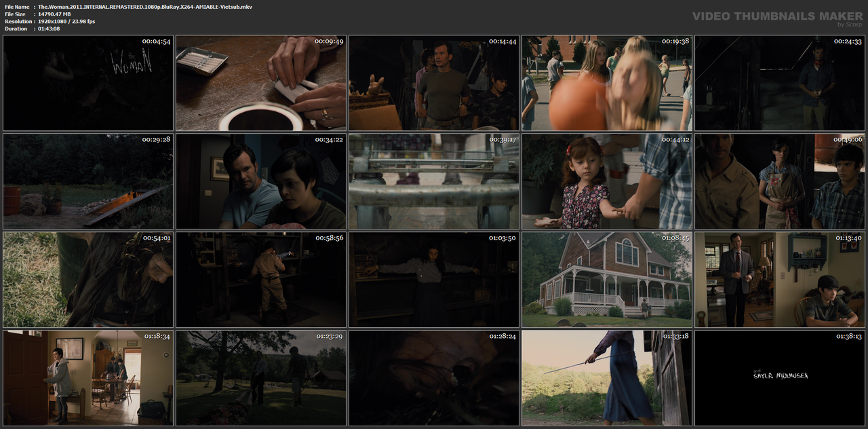Select the thumbnail stamped 00:09:49
868x429 pixels.
[x=261, y=83]
